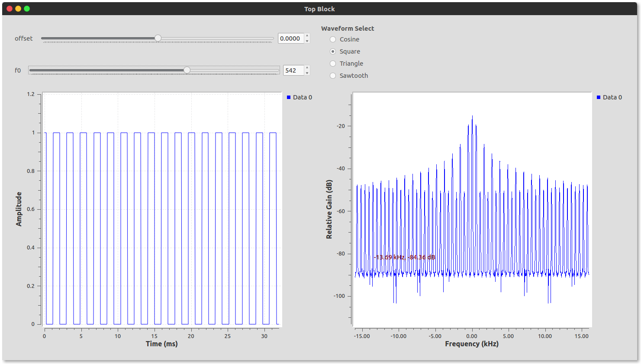
Task: Decrease f0 with the down stepper arrow
Action: 307,73
